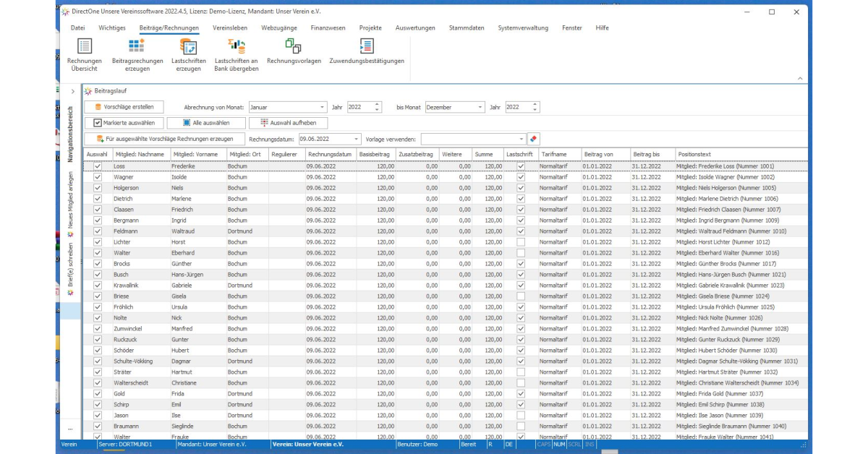Enable Lastschrift checkbox for Briese
This screenshot has height=454, width=868.
[x=520, y=296]
